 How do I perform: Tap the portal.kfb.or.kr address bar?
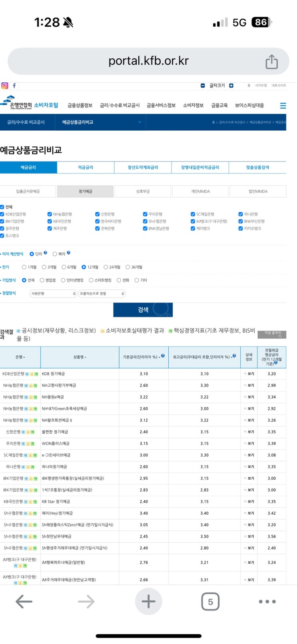tap(148, 61)
